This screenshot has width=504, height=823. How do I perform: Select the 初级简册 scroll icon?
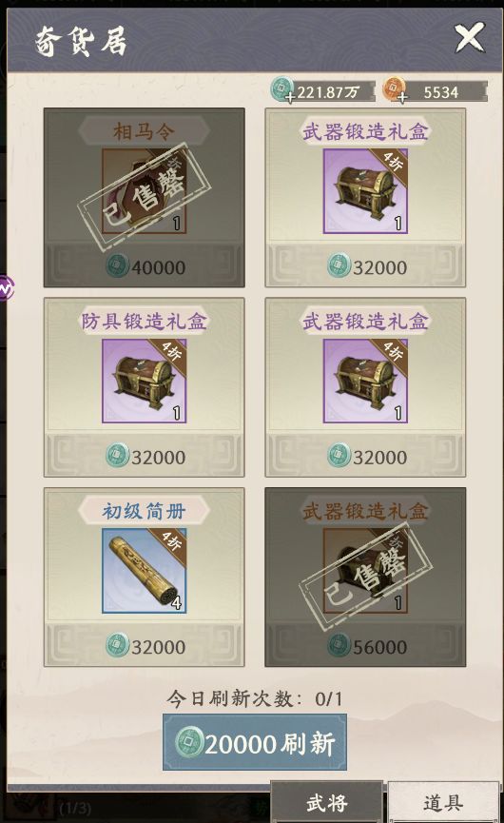pyautogui.click(x=144, y=571)
